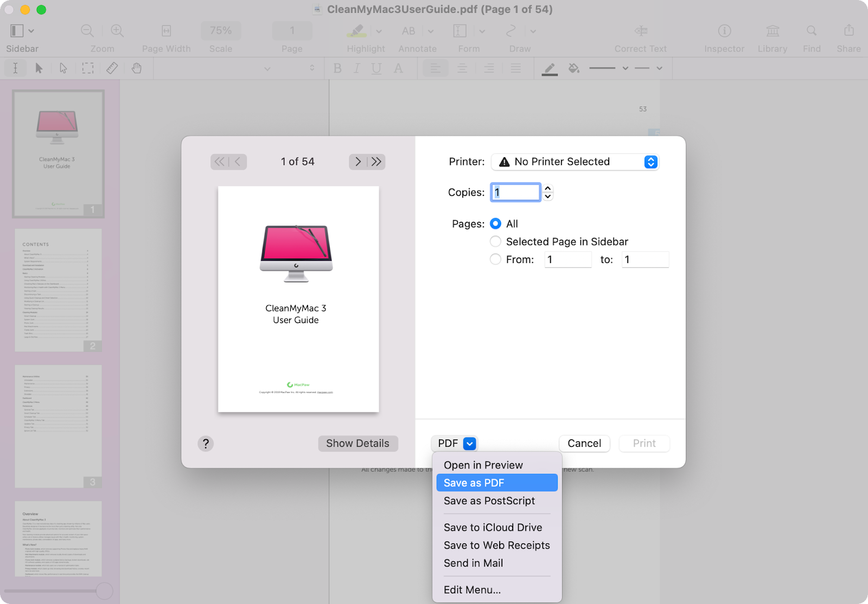Select the rectangular selection tool
The image size is (868, 604).
[x=88, y=68]
